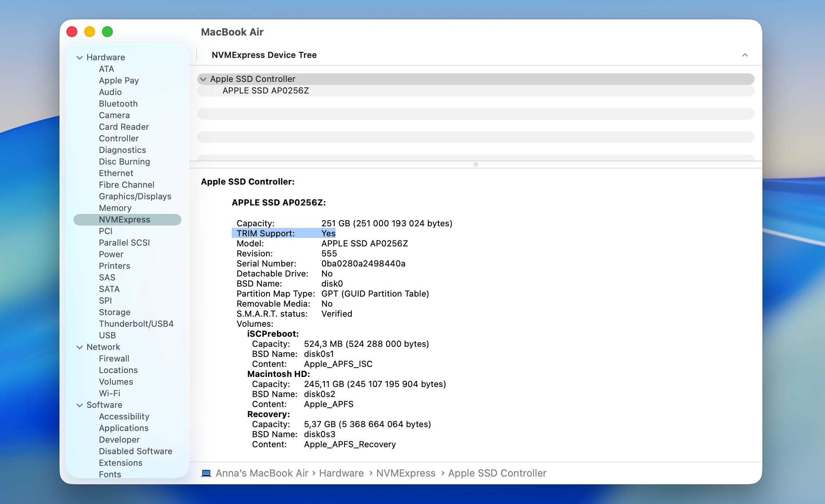The height and width of the screenshot is (504, 825).
Task: Collapse the Network section in the sidebar
Action: pos(80,347)
